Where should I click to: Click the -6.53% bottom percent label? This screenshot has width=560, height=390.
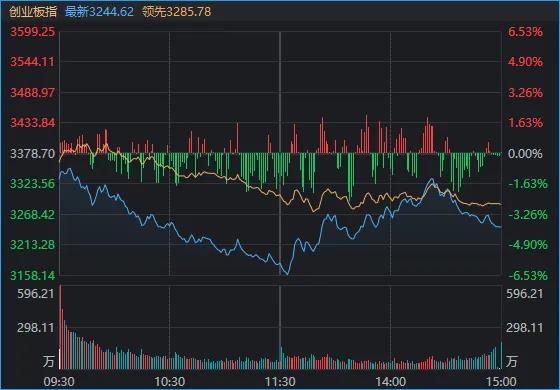pyautogui.click(x=528, y=275)
